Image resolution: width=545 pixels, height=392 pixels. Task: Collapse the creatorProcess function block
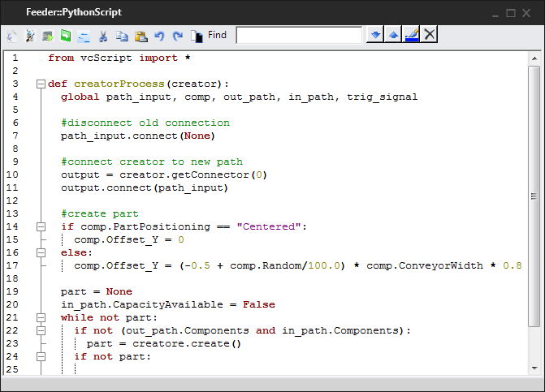tap(39, 84)
